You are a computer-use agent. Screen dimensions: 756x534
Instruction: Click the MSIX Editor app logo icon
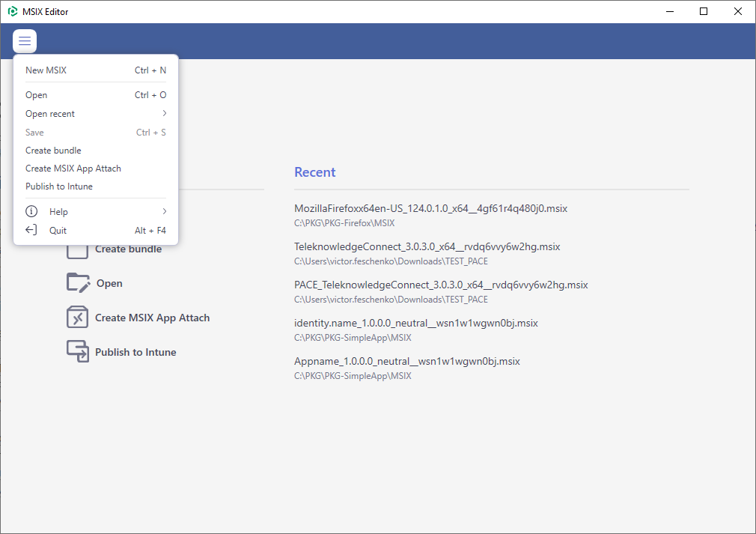[13, 11]
